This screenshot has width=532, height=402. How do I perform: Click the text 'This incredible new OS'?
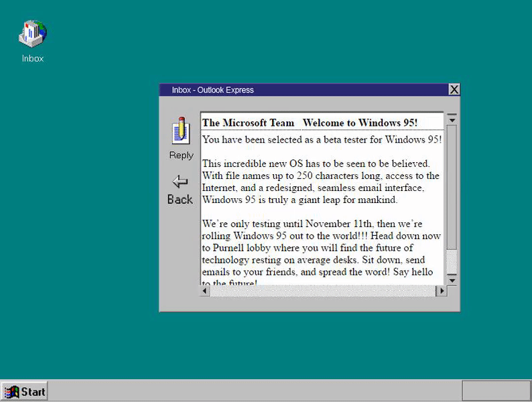[x=253, y=163]
